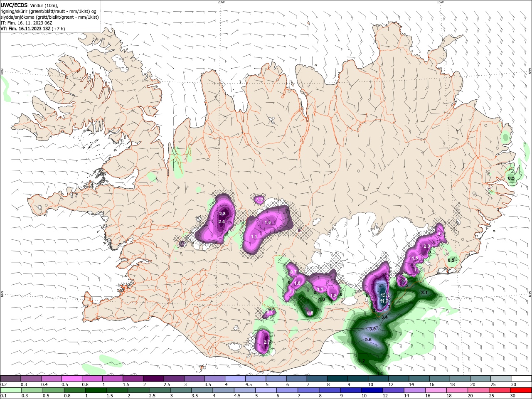Viewport: 532px width, 399px height.
Task: Click the 1.6 snowfall value on the map
Action: [268, 223]
